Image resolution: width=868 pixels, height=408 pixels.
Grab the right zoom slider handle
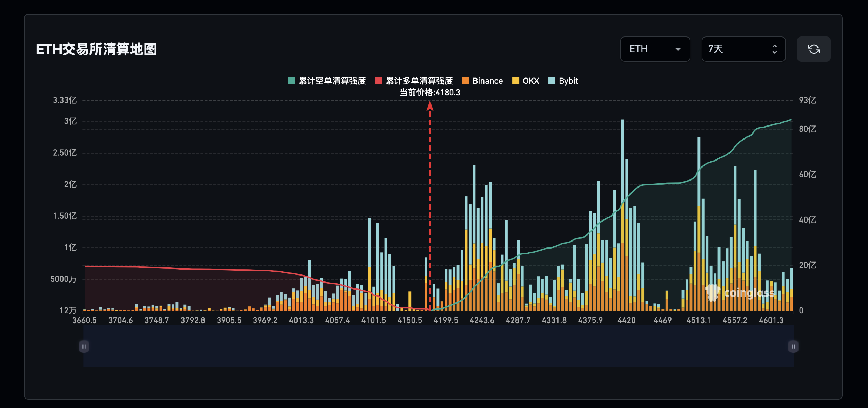pos(793,346)
